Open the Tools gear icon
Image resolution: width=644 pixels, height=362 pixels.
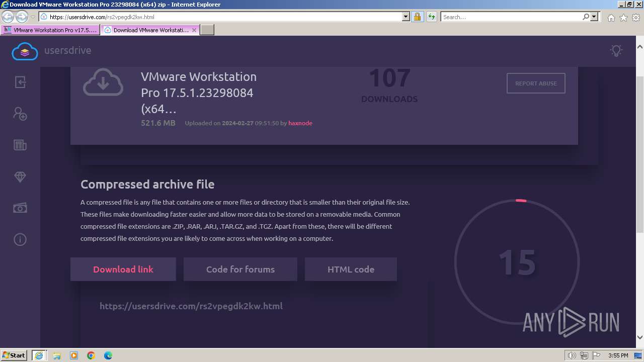[636, 18]
